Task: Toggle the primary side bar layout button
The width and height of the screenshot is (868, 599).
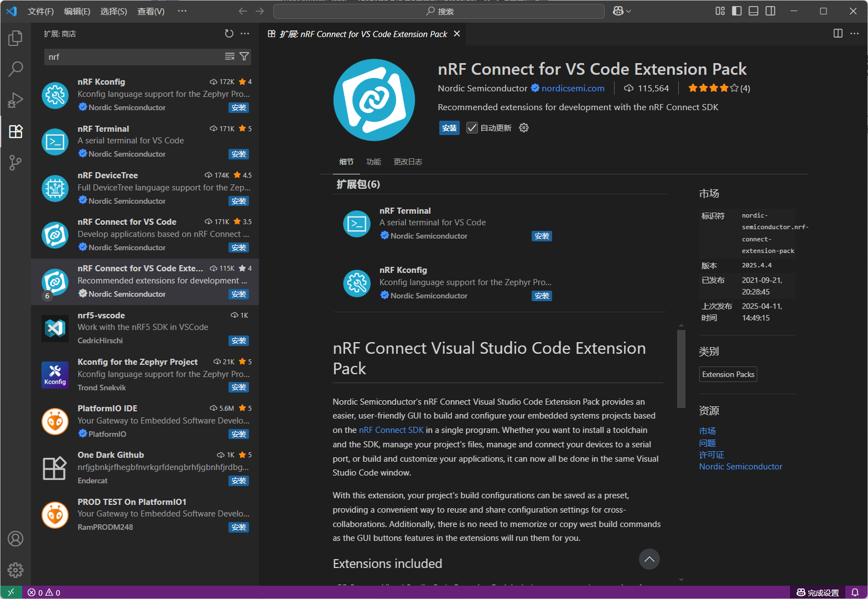Action: tap(736, 11)
